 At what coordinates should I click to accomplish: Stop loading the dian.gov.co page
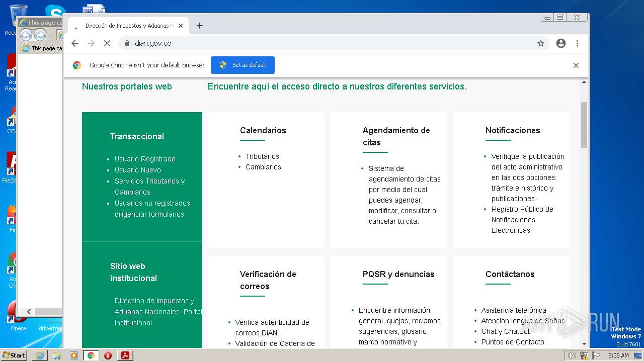[x=107, y=43]
